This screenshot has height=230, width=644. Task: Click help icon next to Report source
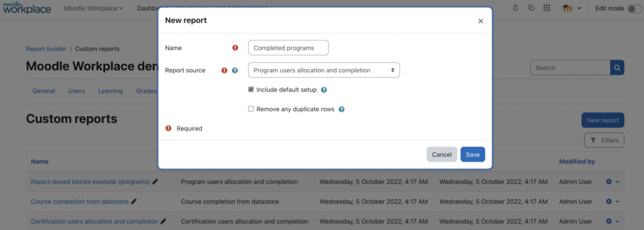(x=235, y=70)
